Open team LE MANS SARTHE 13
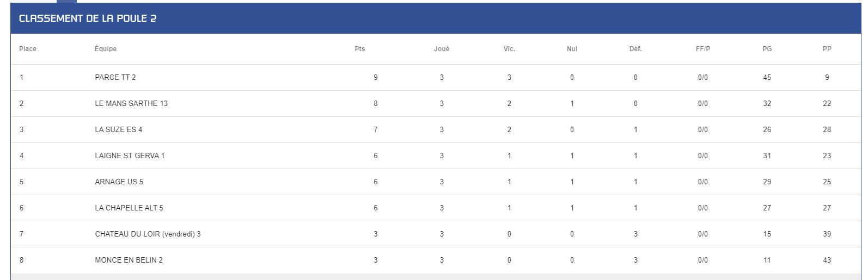Screen dimensions: 868x280 pyautogui.click(x=131, y=103)
